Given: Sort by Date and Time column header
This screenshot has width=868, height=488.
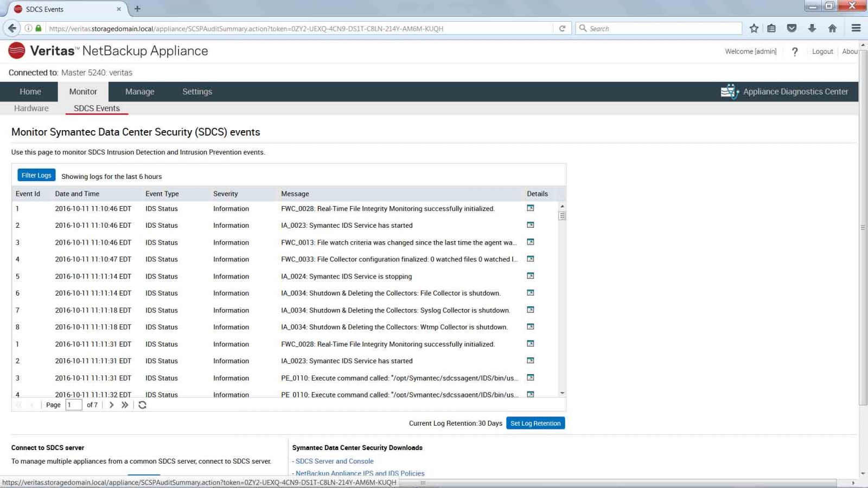Looking at the screenshot, I should pyautogui.click(x=77, y=194).
